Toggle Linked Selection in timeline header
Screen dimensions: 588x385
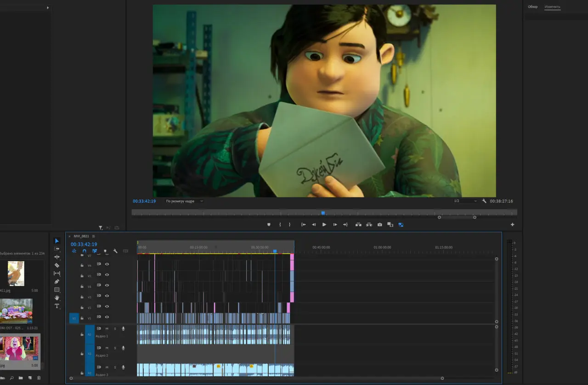click(95, 251)
